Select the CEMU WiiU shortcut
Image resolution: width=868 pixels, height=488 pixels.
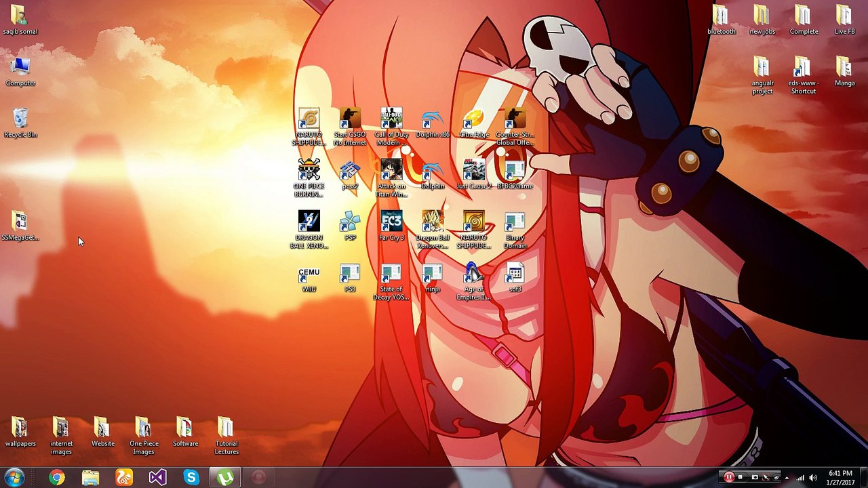click(x=309, y=278)
